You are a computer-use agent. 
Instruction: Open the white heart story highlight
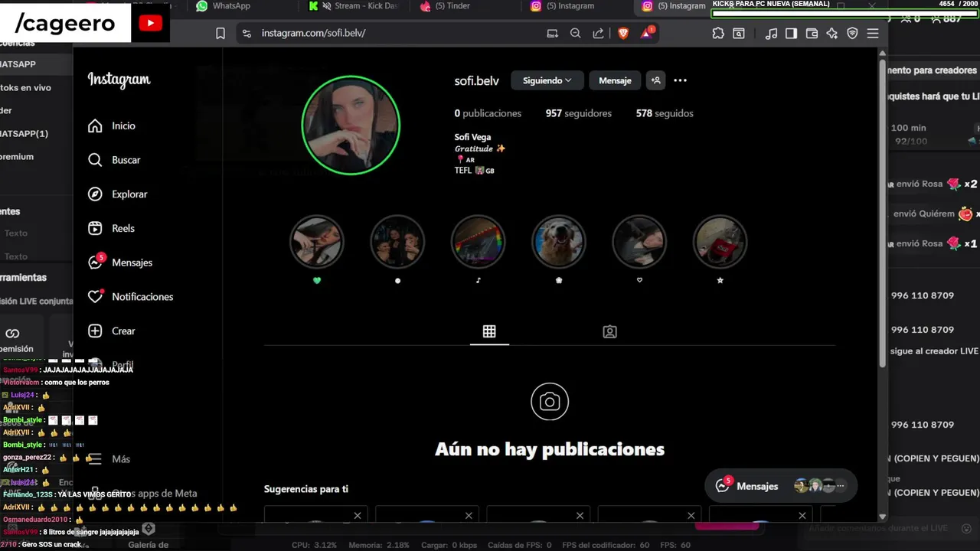coord(639,242)
